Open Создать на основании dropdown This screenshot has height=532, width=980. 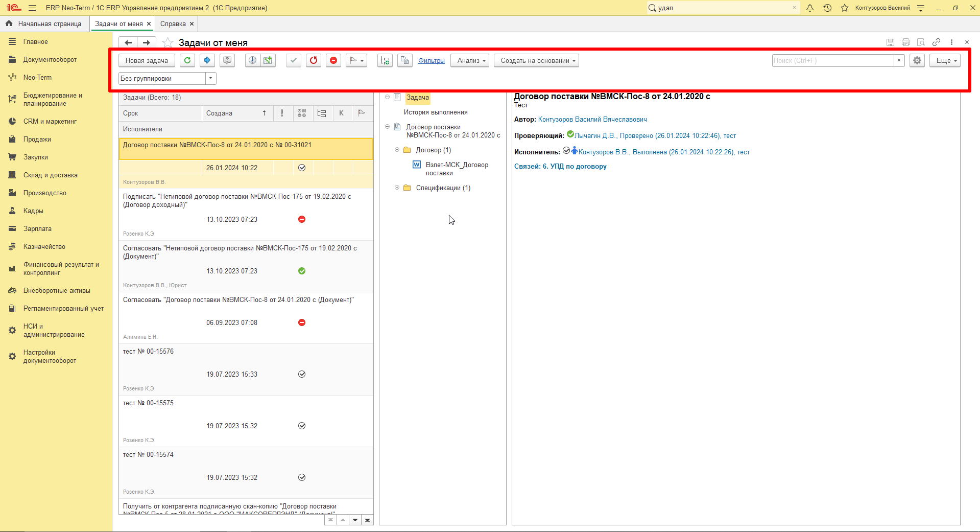tap(536, 60)
